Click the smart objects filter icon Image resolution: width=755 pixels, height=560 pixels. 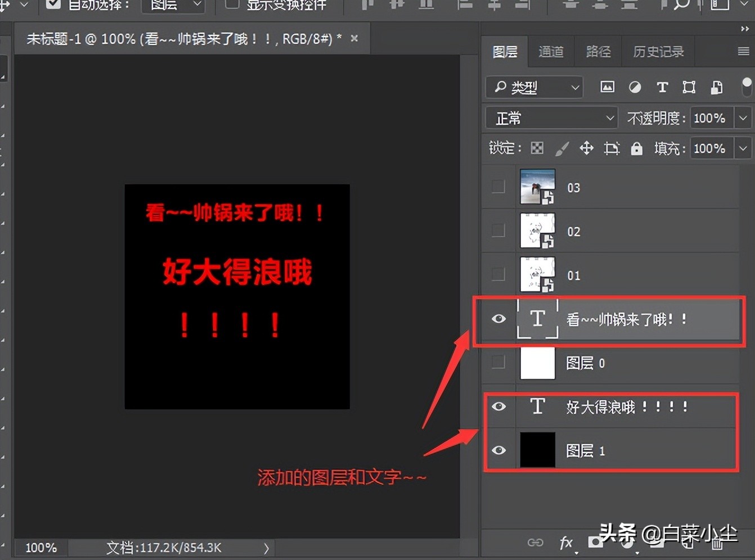(716, 87)
